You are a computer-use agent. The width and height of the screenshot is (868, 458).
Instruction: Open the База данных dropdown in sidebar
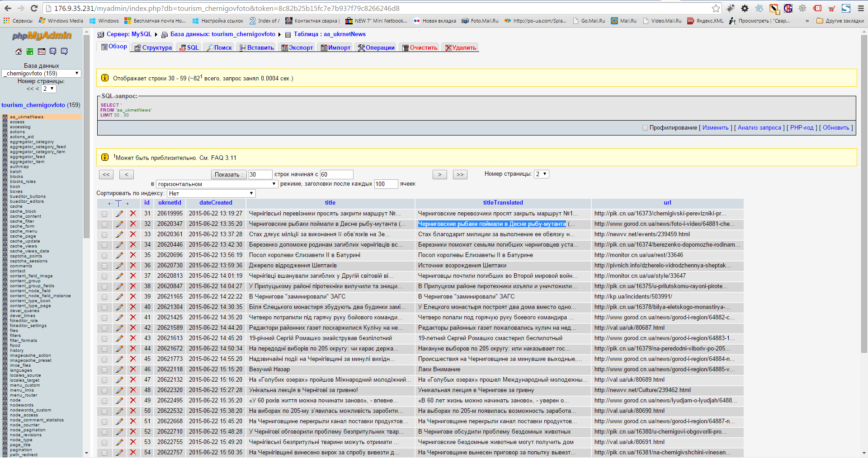click(x=42, y=73)
